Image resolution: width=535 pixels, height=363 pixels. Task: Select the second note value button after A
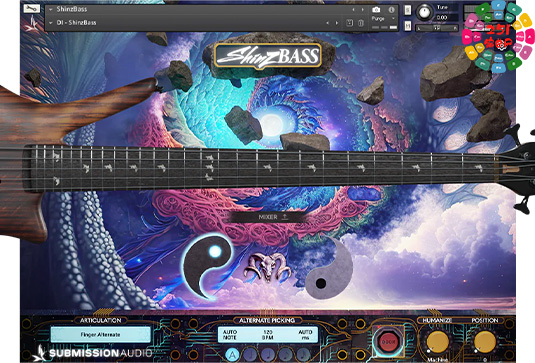[x=268, y=355]
